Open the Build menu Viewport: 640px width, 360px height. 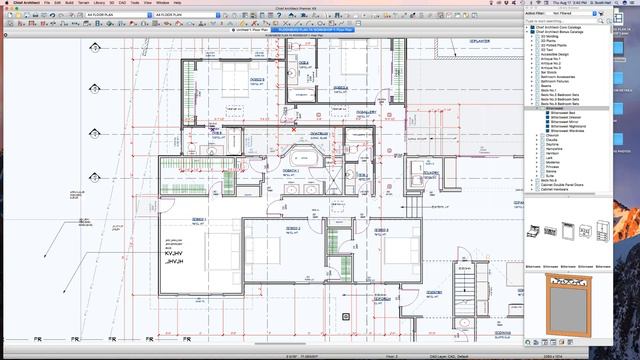click(x=69, y=2)
